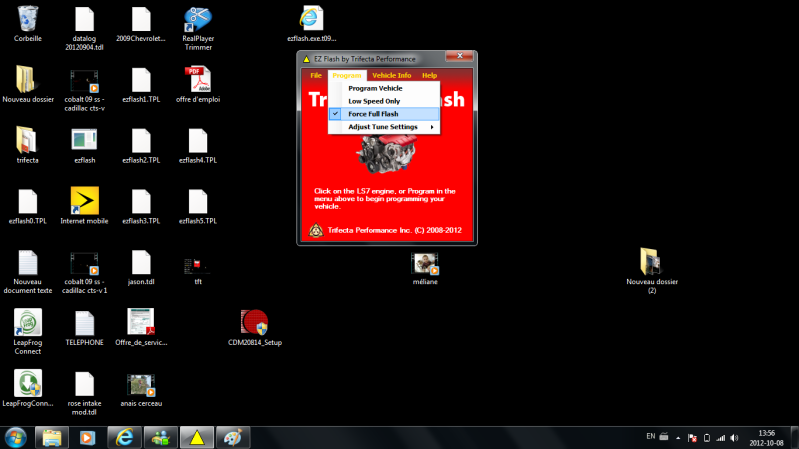The height and width of the screenshot is (449, 799).
Task: Open Paint from the taskbar
Action: click(x=233, y=438)
